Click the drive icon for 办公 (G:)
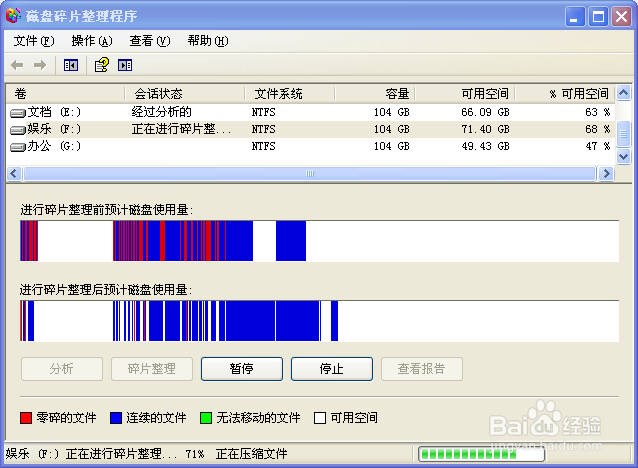 [x=18, y=147]
